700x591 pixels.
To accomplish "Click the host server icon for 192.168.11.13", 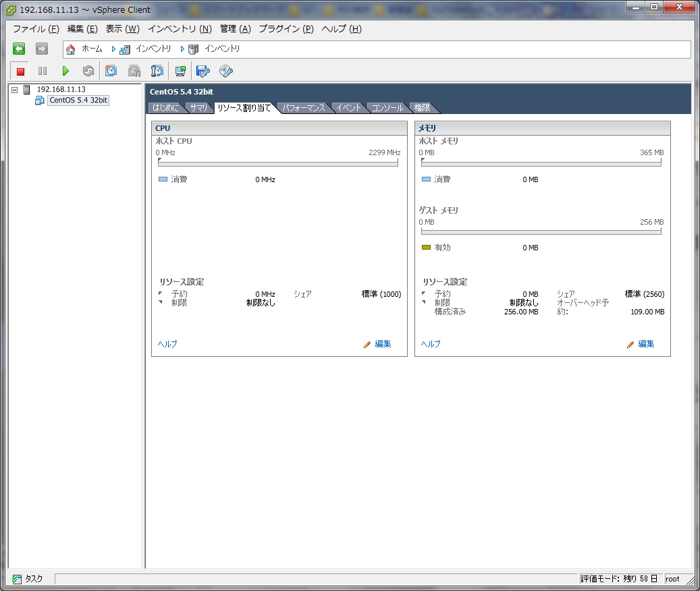I will 27,90.
